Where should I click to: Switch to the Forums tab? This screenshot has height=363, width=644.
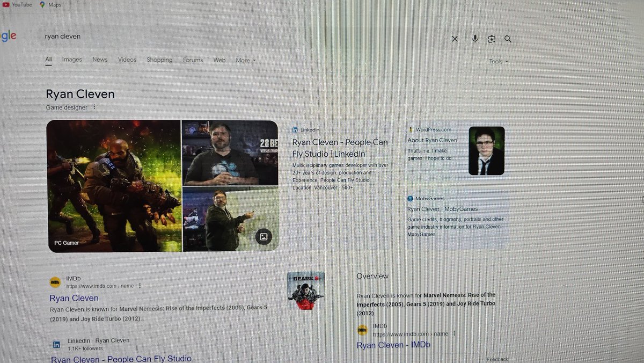tap(193, 60)
